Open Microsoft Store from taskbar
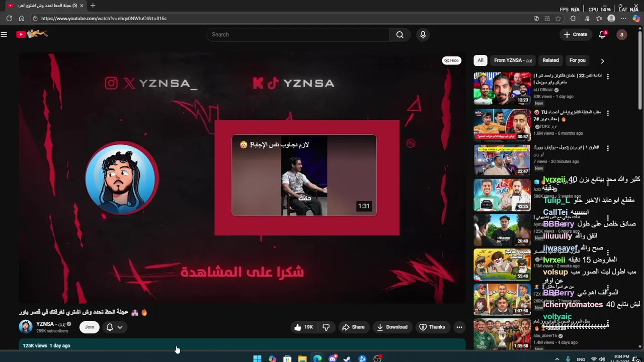The width and height of the screenshot is (644, 362). (x=287, y=358)
